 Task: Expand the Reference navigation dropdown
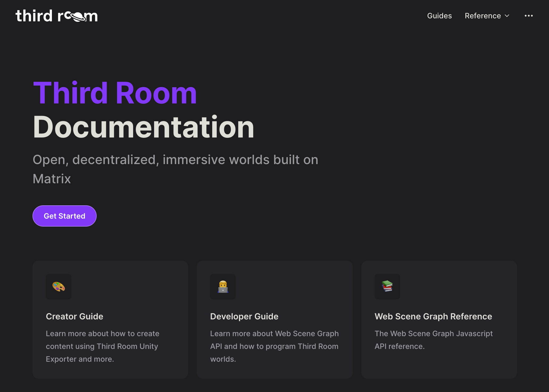pos(487,16)
